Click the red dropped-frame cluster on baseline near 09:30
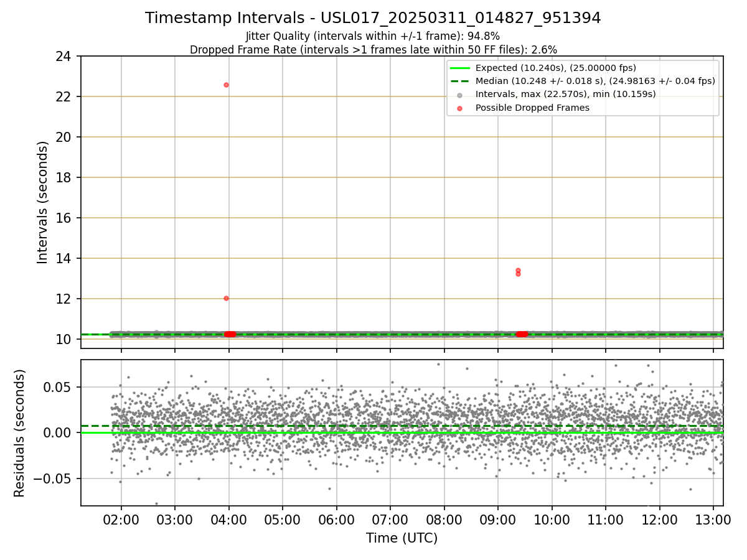The width and height of the screenshot is (747, 560). pos(522,334)
